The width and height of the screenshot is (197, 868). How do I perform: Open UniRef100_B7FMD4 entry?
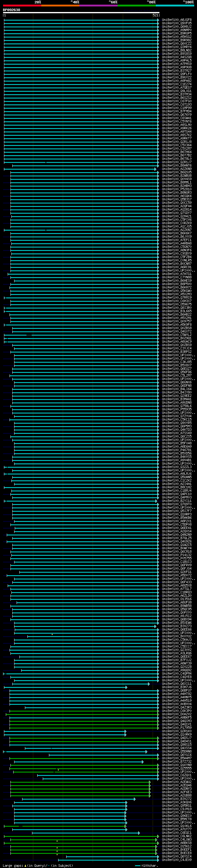point(177,111)
